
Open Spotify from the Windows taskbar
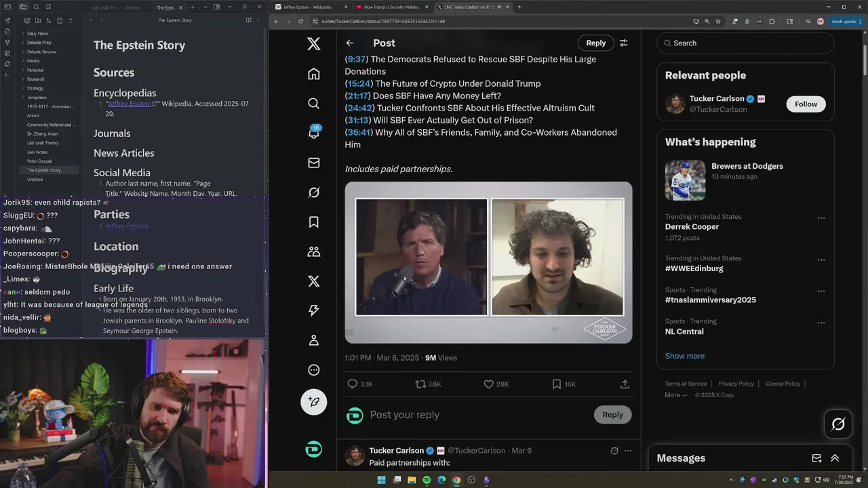(x=427, y=480)
